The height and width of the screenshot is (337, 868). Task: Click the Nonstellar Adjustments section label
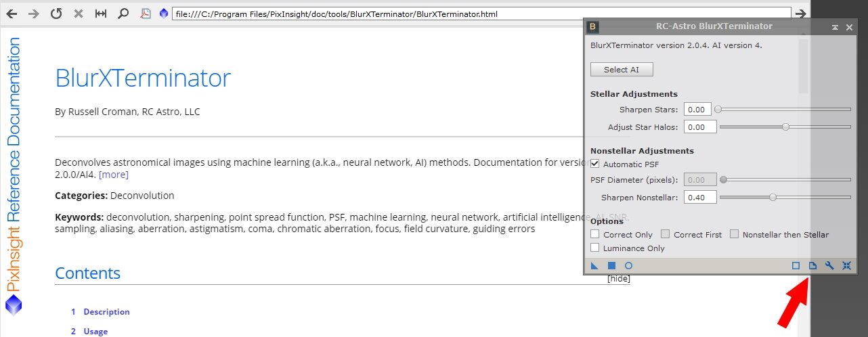pos(642,151)
